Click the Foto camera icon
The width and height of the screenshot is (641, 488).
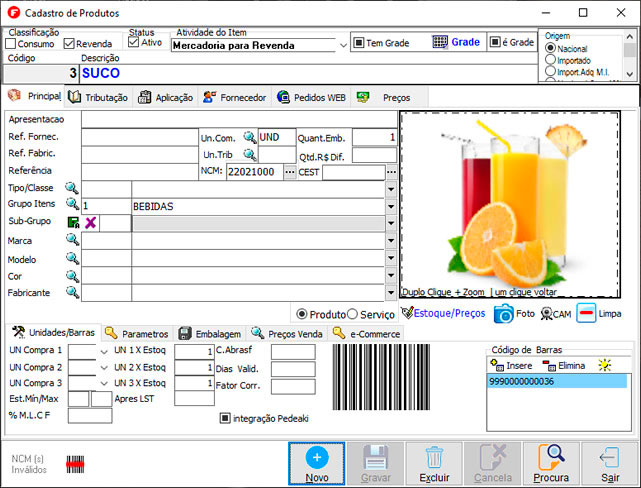(502, 313)
